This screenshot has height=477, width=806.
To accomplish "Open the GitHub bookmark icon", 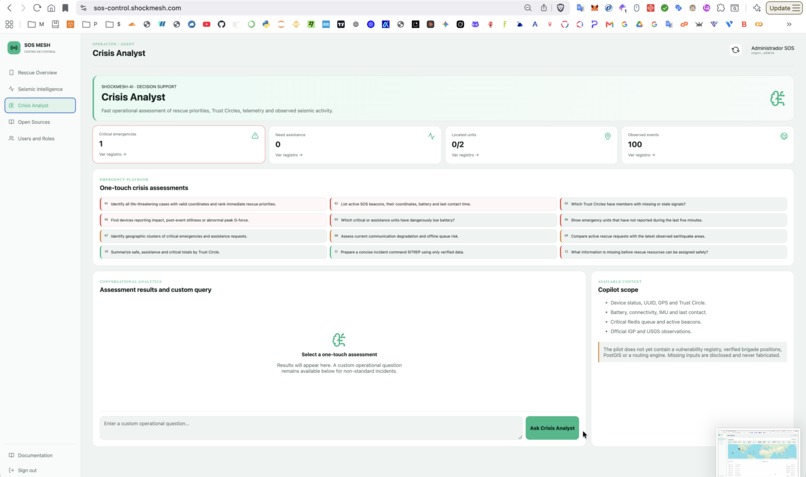I will click(222, 24).
